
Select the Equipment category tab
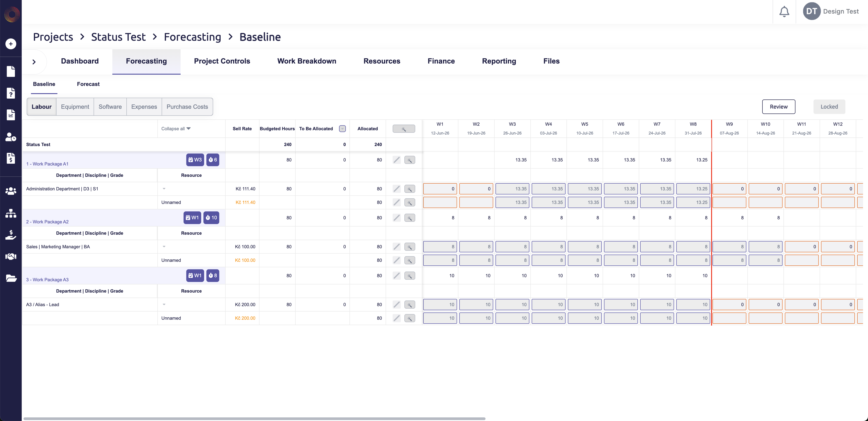click(75, 107)
